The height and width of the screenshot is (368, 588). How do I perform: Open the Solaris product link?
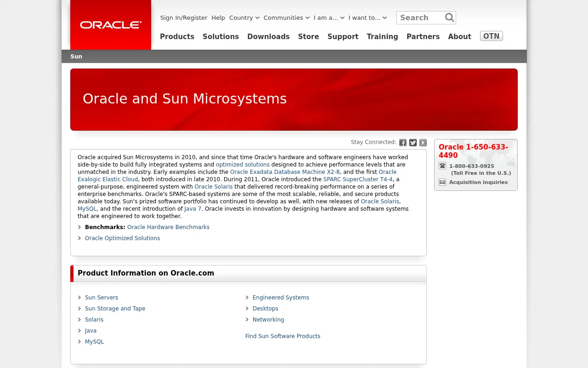point(94,319)
